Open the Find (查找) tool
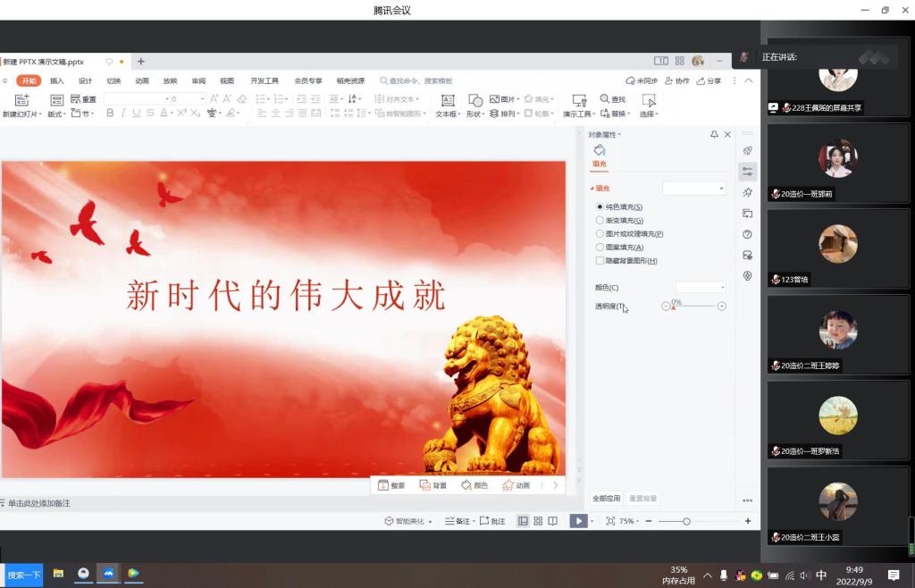Viewport: 915px width, 588px height. 613,99
